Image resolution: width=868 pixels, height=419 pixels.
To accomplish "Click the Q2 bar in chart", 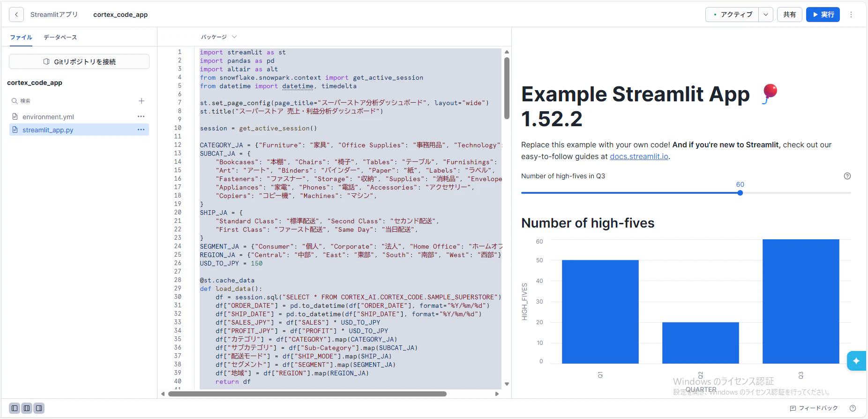I will pyautogui.click(x=700, y=343).
